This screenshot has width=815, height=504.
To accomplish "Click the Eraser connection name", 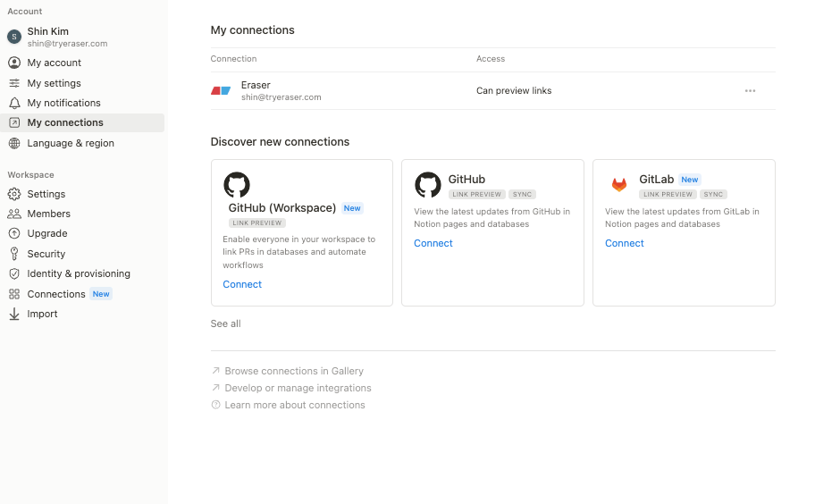I will tap(256, 85).
